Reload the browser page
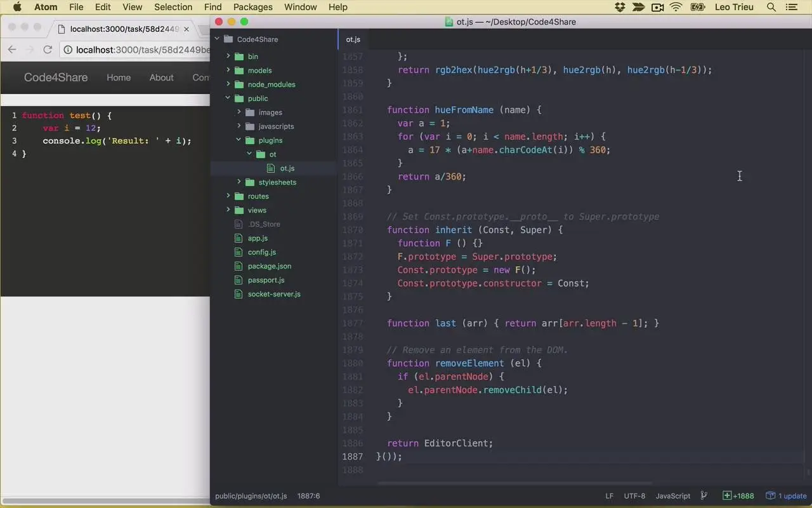Screen dimensions: 812x508 pos(48,50)
